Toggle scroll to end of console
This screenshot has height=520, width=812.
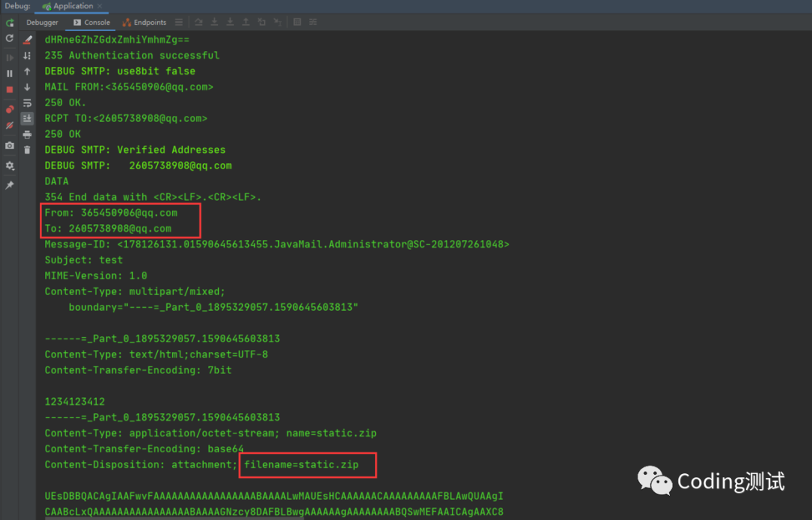click(28, 119)
